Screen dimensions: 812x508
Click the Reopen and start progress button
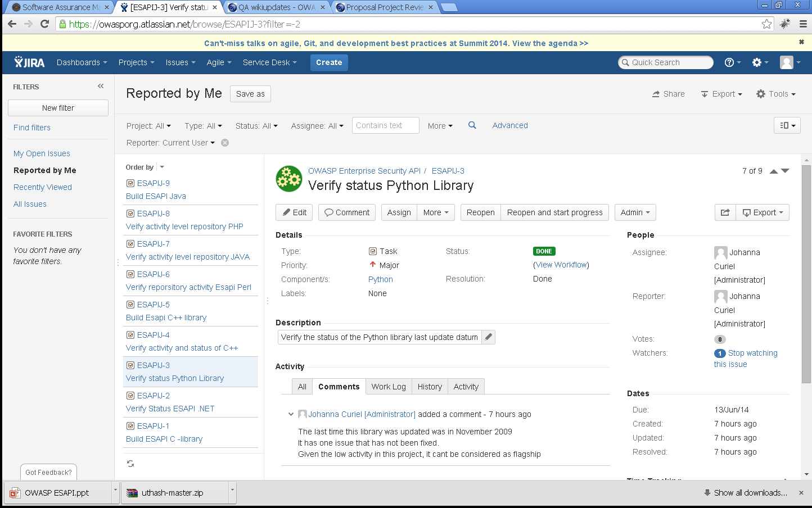pos(554,212)
